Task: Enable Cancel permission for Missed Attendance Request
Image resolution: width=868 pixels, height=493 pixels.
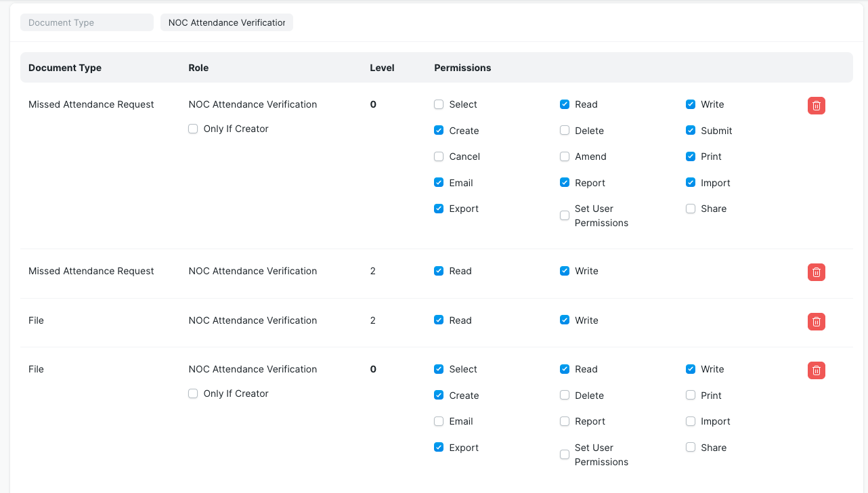Action: click(x=439, y=156)
